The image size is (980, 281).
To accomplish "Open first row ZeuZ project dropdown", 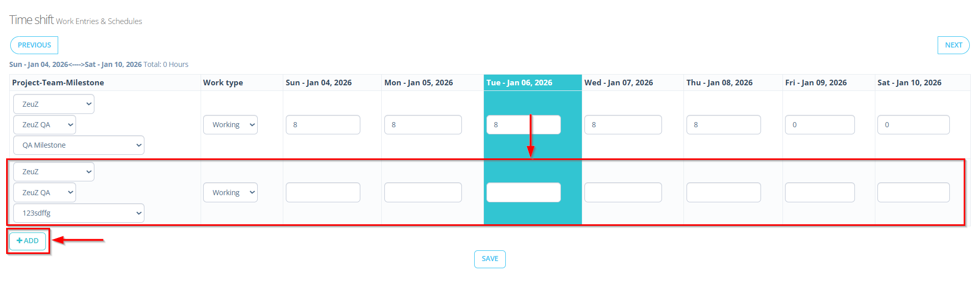I will point(54,104).
